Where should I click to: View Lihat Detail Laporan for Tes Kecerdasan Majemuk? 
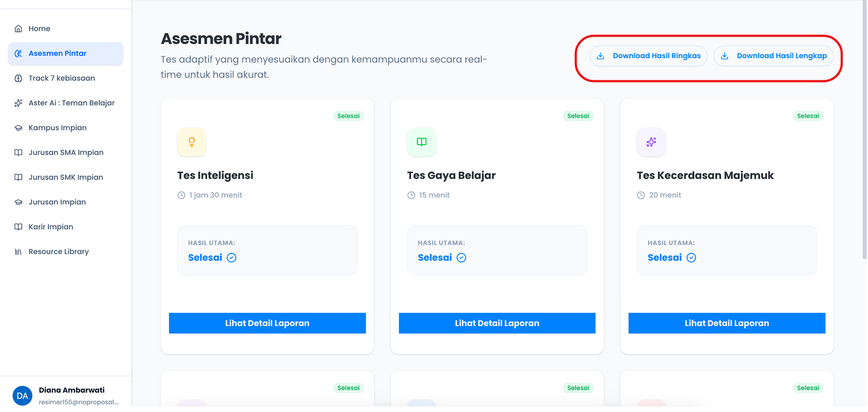pos(727,323)
